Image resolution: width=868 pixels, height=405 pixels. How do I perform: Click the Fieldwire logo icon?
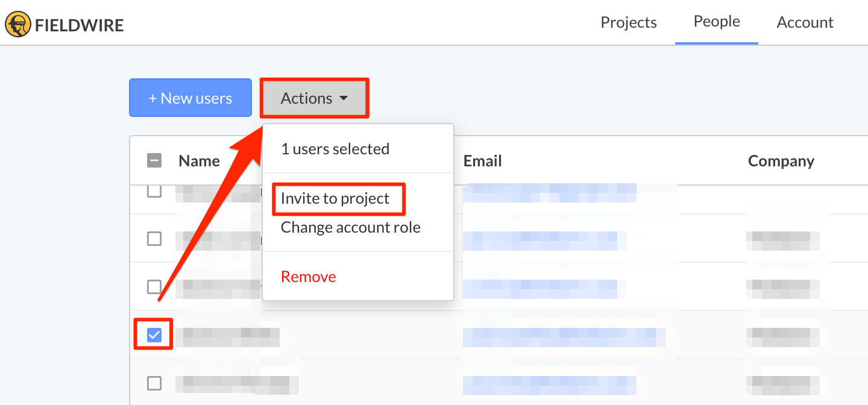coord(17,24)
